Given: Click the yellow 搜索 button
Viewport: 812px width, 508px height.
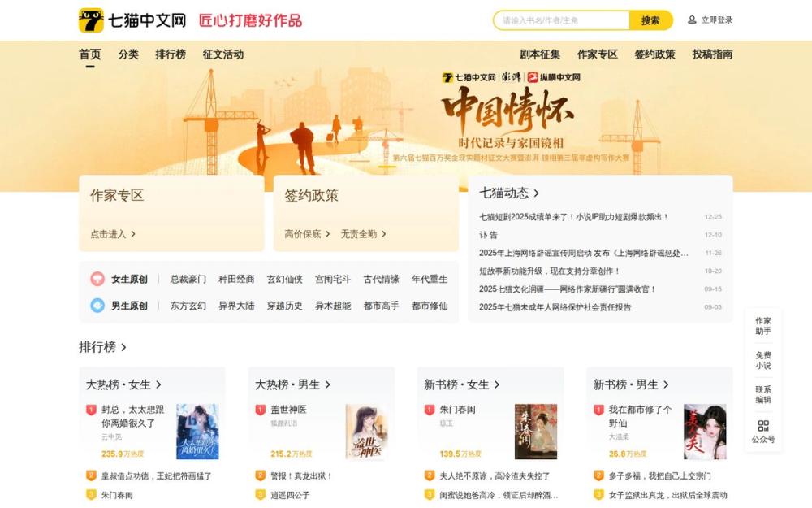Looking at the screenshot, I should (x=651, y=20).
